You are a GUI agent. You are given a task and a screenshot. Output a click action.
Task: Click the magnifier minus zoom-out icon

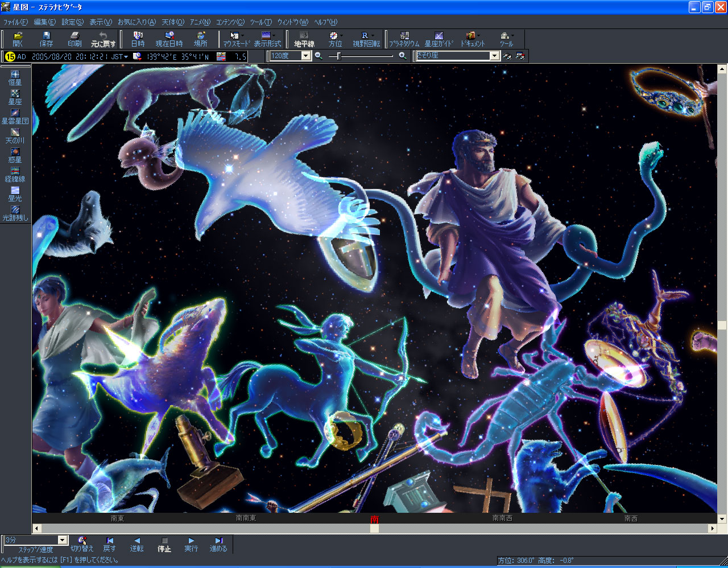(x=318, y=56)
